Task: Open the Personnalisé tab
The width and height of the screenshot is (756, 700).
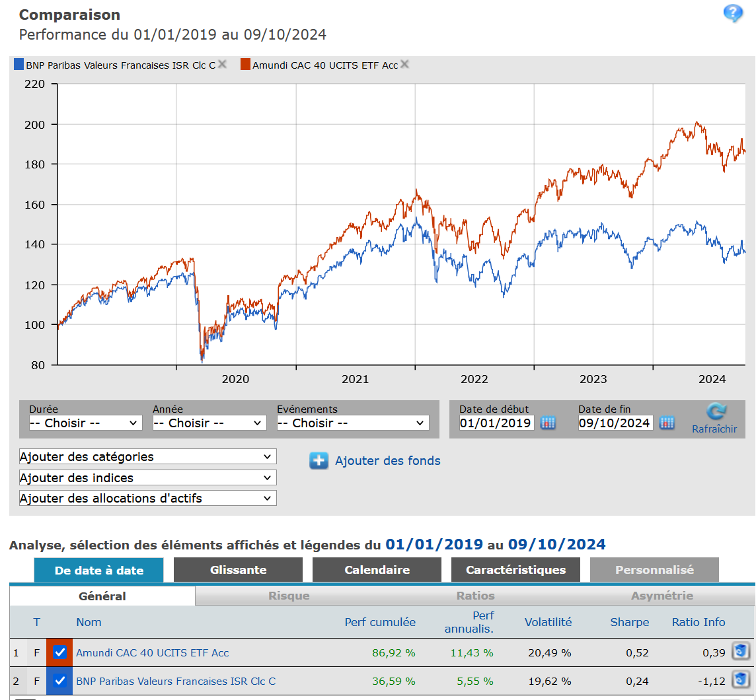Action: point(654,570)
